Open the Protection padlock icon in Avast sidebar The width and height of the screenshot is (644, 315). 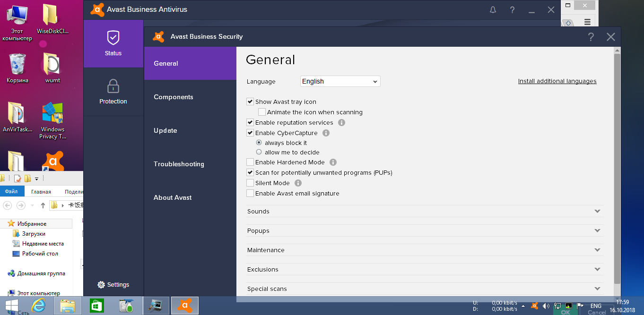tap(113, 86)
